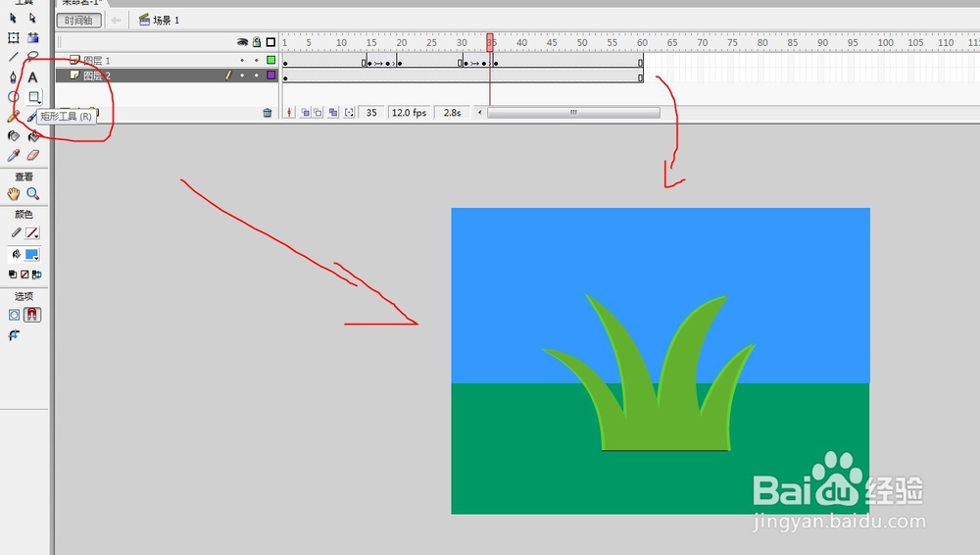Toggle Edit Multiple Frames
This screenshot has height=555, width=980.
pyautogui.click(x=333, y=113)
